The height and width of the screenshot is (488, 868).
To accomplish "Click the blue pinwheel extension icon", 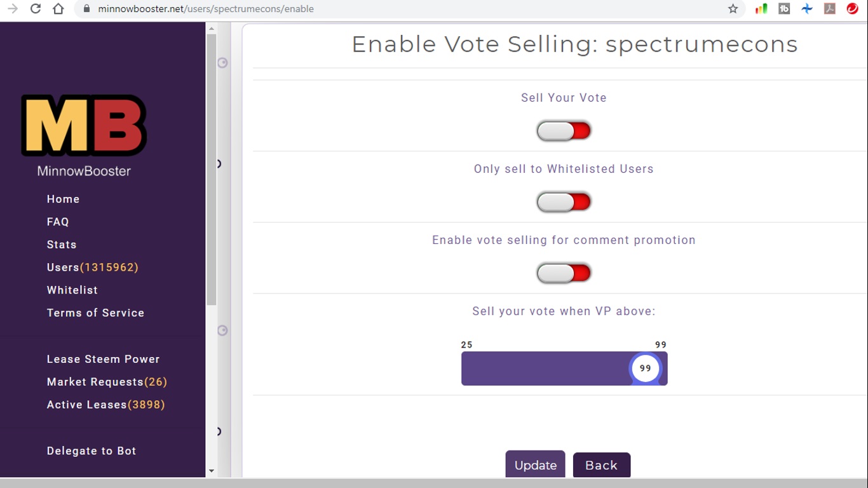I will click(806, 9).
